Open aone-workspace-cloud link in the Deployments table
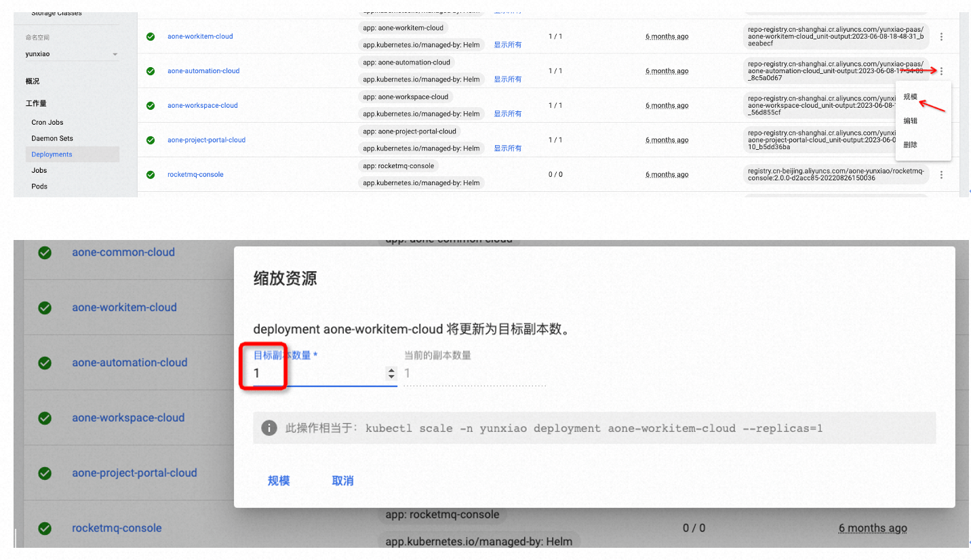The image size is (971, 560). [x=203, y=106]
